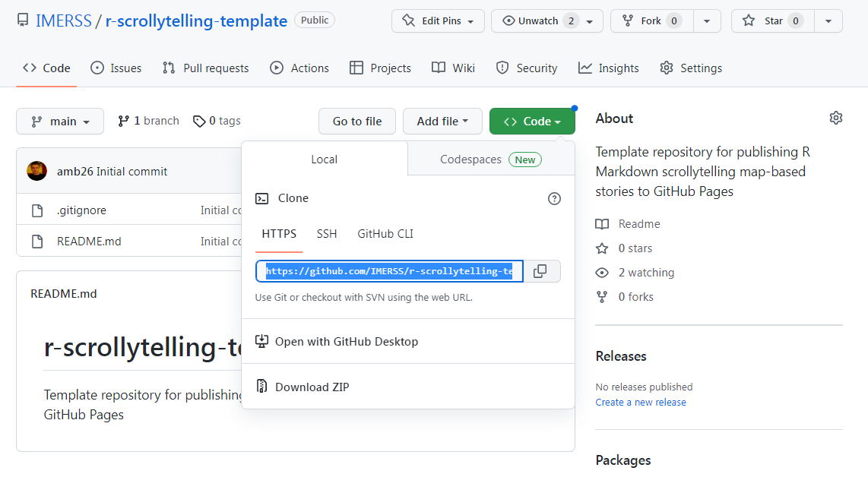Click Create a new release link
868x477 pixels.
pos(641,403)
